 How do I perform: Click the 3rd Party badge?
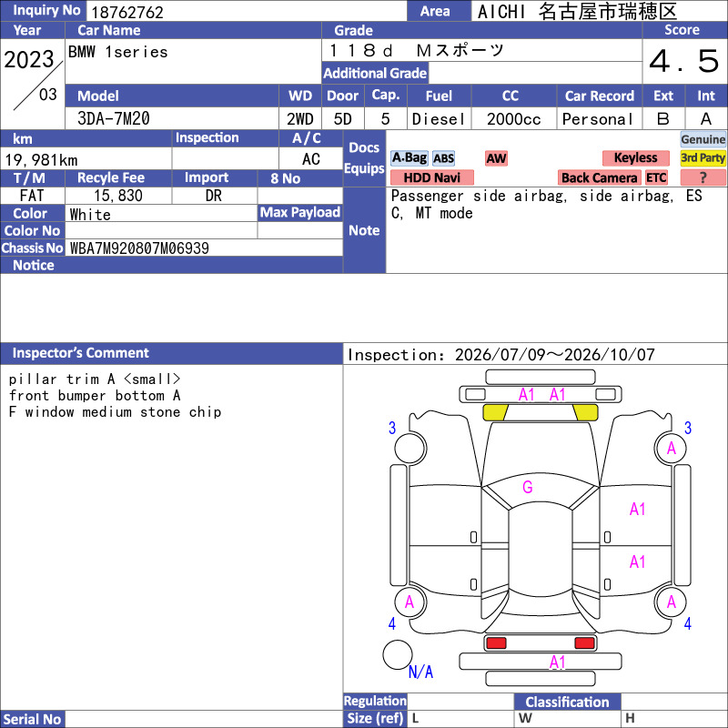[703, 157]
